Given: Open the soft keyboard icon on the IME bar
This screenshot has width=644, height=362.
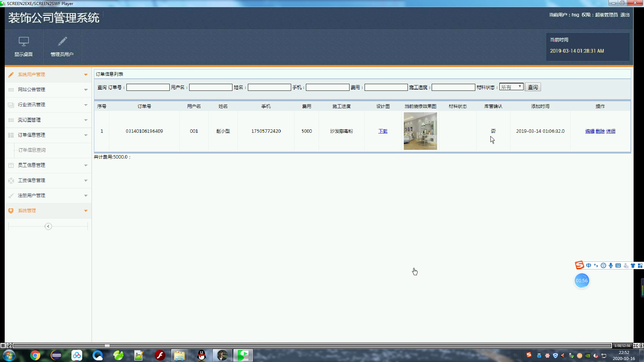Looking at the screenshot, I should [x=618, y=265].
